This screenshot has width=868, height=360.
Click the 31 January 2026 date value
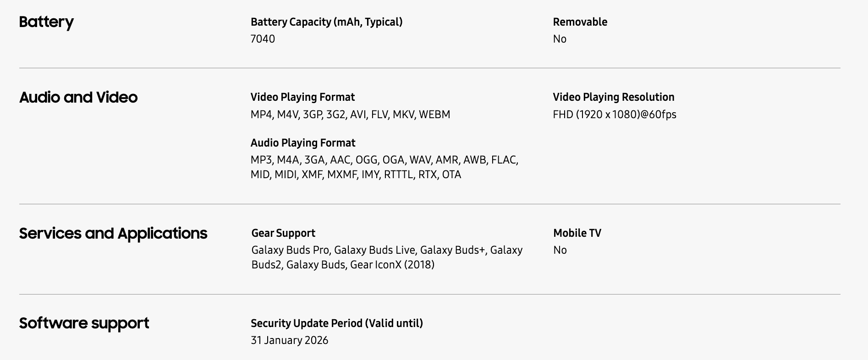click(x=289, y=340)
